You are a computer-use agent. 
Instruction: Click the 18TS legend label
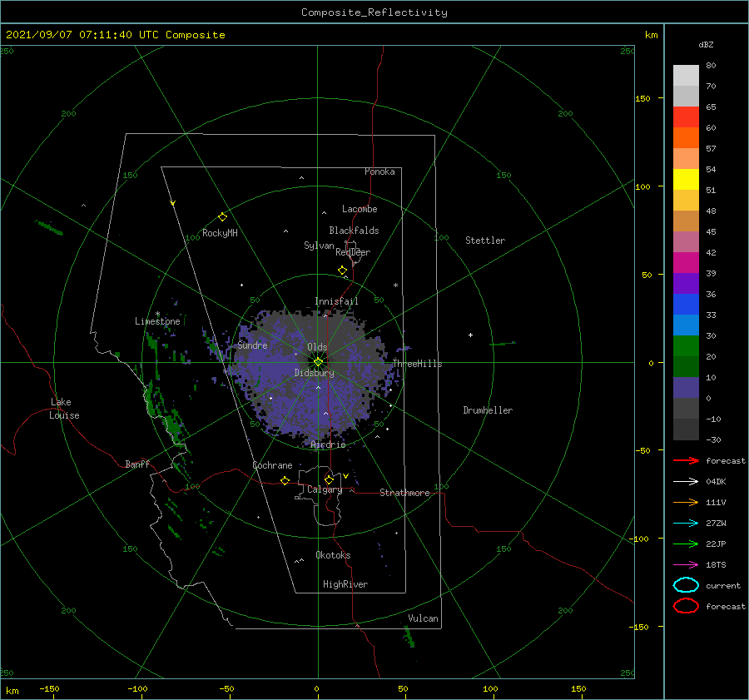coord(716,565)
